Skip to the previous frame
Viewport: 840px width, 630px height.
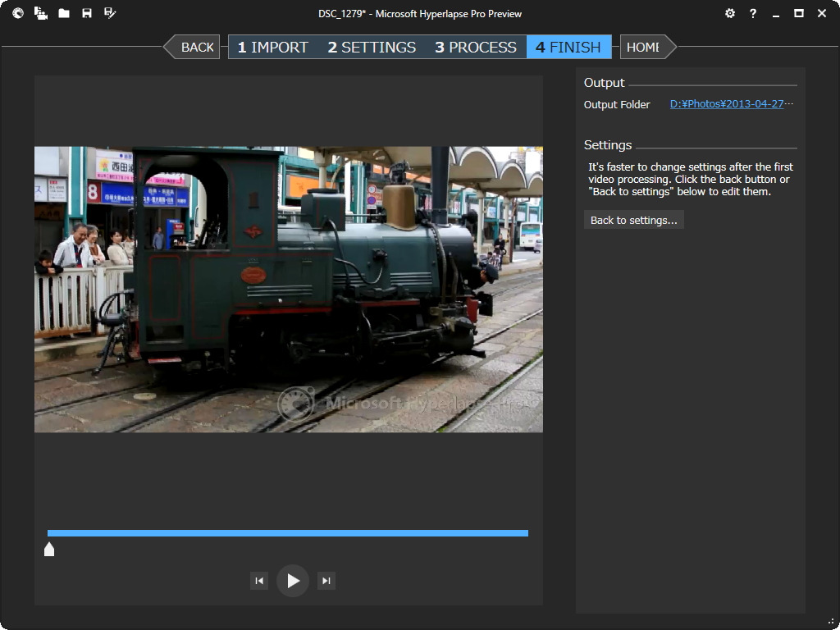[259, 581]
